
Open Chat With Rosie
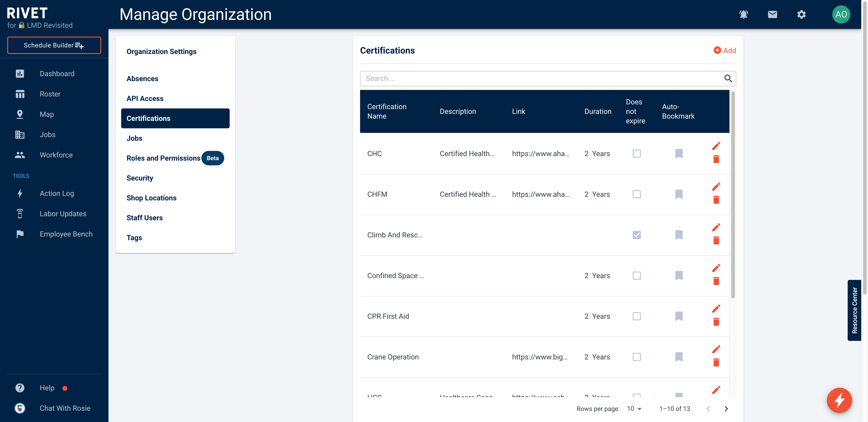point(65,408)
